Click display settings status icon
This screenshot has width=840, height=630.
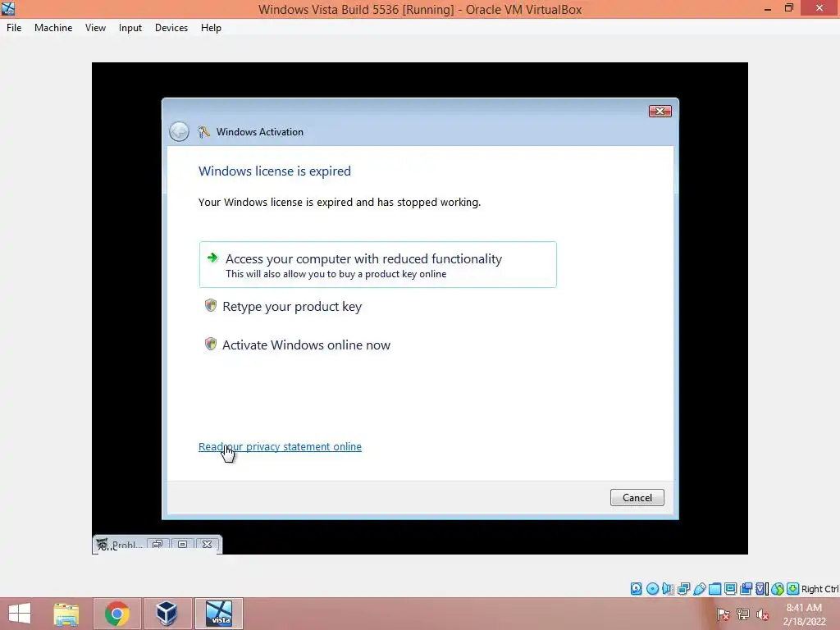[730, 589]
